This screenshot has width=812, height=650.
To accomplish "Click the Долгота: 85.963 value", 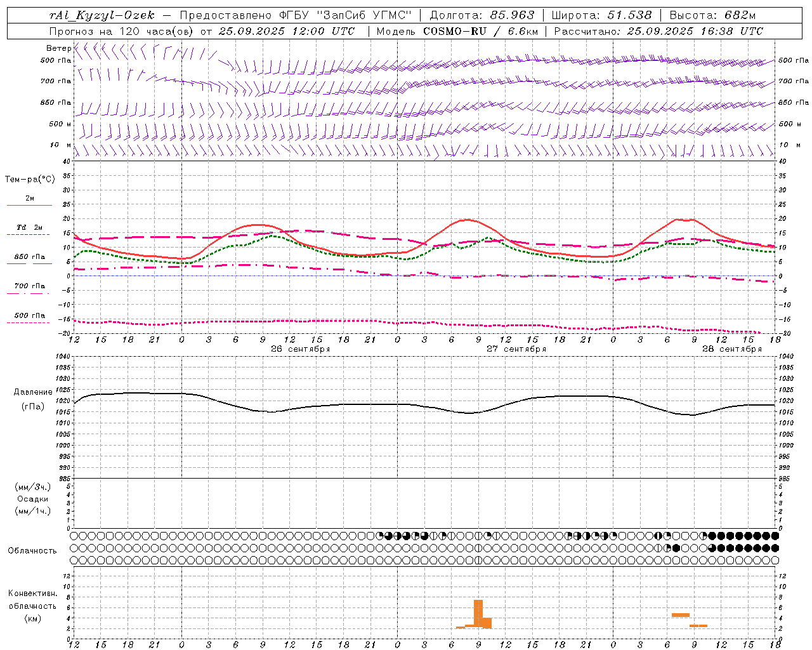I will [x=482, y=15].
